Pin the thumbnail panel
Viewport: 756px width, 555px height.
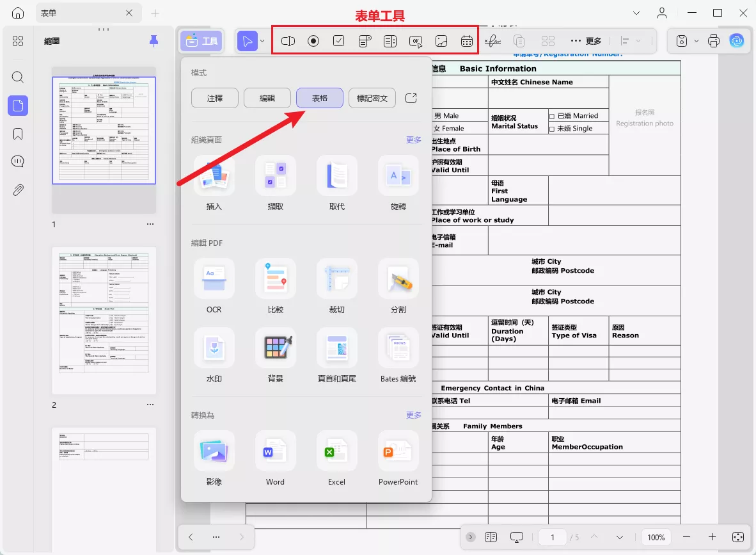(x=154, y=41)
